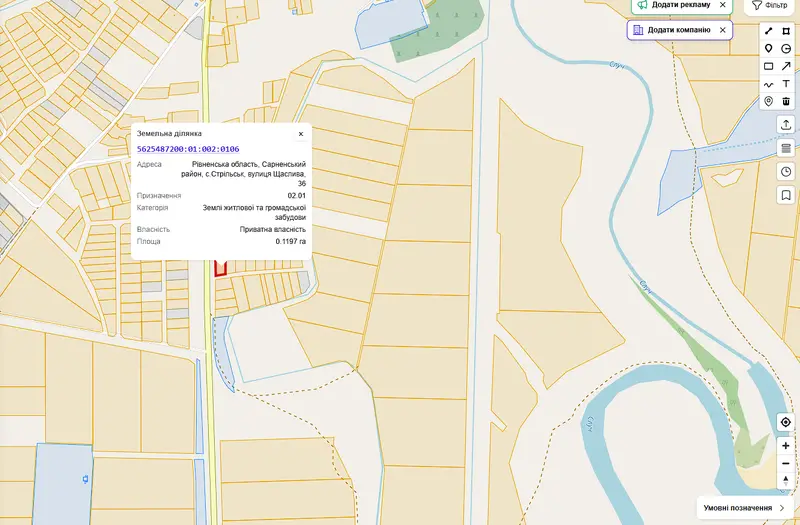Zoom in with the plus button
This screenshot has height=525, width=800.
click(786, 446)
